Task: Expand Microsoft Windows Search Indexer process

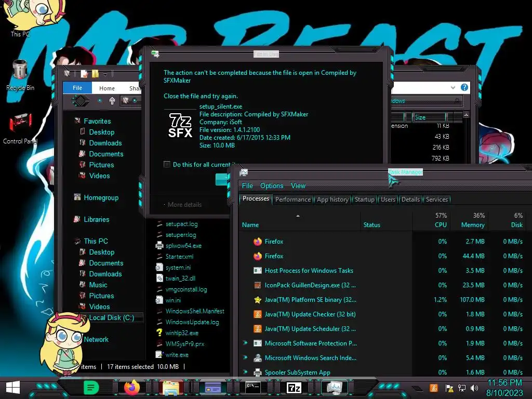Action: click(245, 357)
